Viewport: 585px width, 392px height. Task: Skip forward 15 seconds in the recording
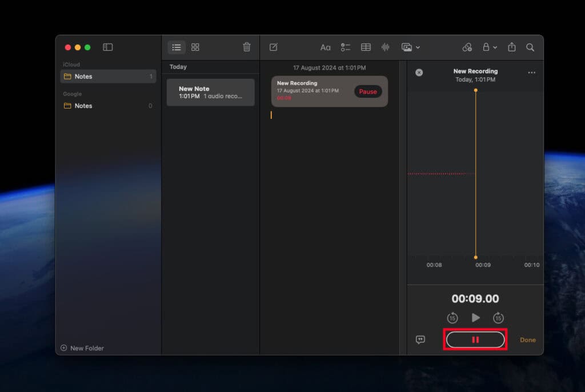click(498, 318)
